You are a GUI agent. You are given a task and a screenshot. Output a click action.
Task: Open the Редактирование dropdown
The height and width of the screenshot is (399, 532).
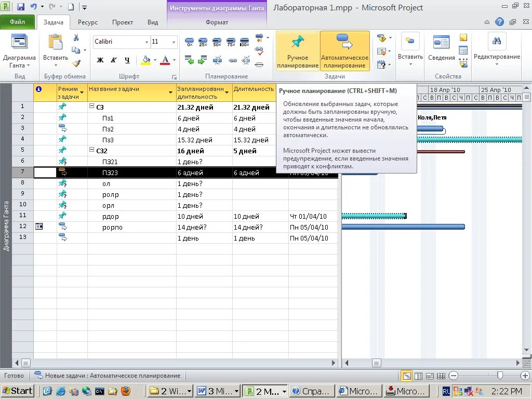tap(497, 50)
